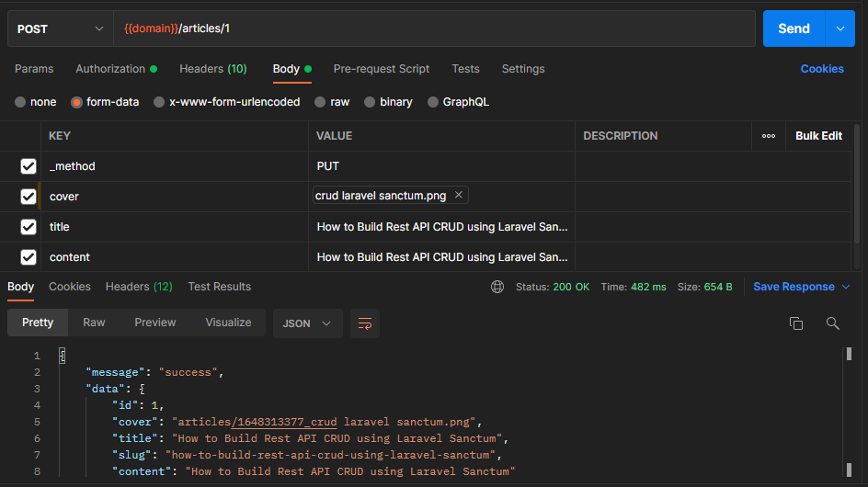Click the DESCRIPTION column header
The image size is (868, 487).
click(621, 136)
